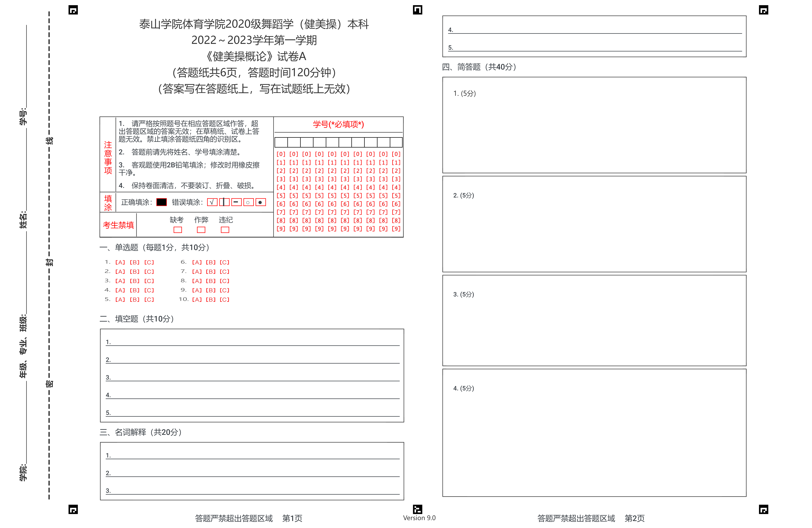Click the red 注意事项 label
Screen dimensions: 812x528
[108, 158]
